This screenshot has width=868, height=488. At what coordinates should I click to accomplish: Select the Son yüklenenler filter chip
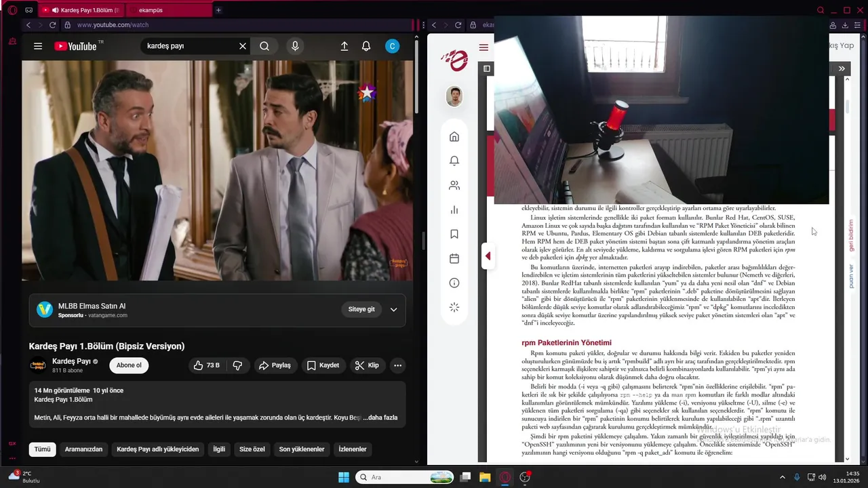302,449
